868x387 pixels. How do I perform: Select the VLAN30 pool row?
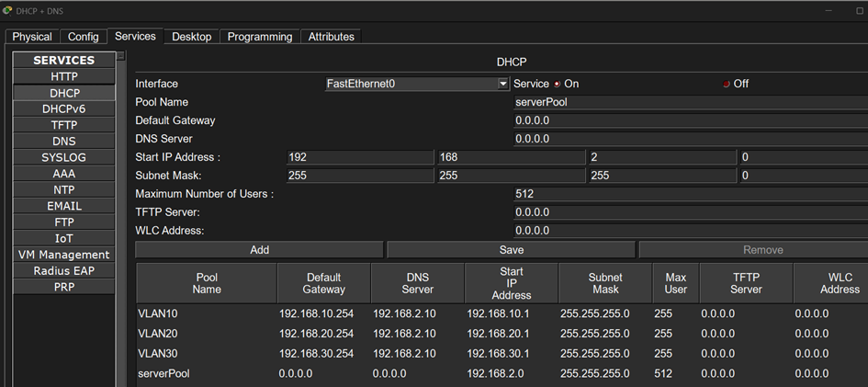click(x=502, y=354)
